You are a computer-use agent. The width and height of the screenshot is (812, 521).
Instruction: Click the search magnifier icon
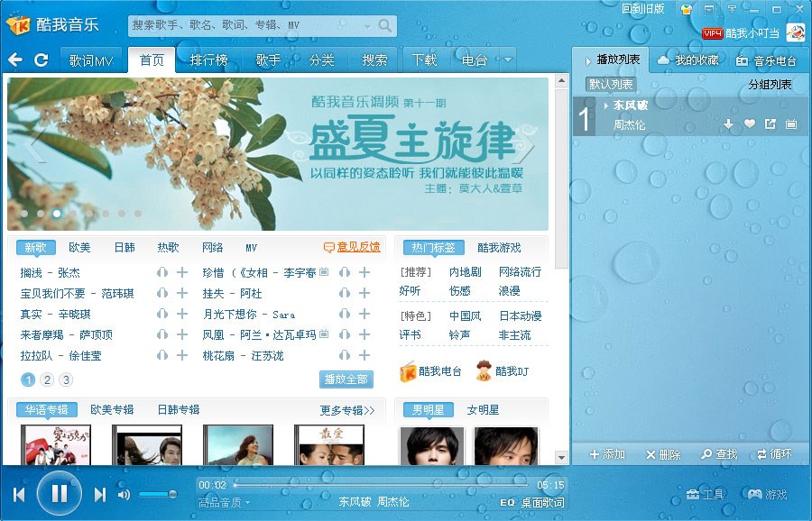(x=384, y=25)
